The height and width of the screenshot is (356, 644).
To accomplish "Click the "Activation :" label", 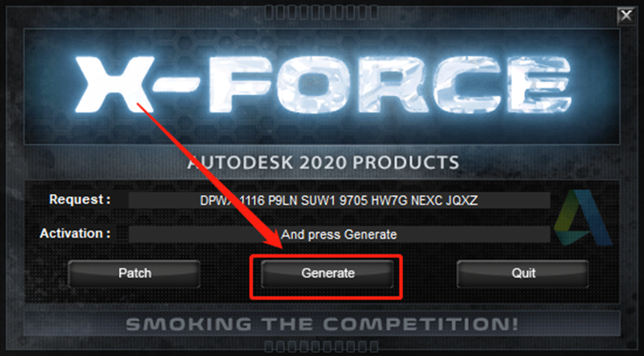I will (x=75, y=234).
